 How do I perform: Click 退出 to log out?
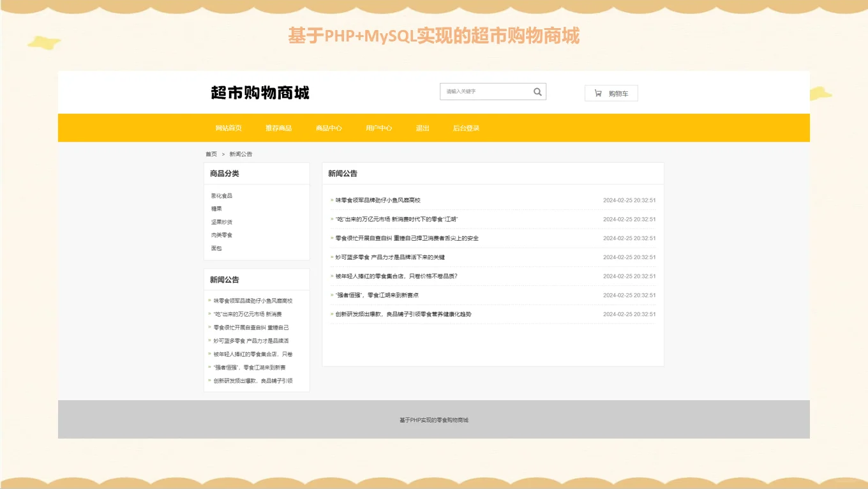(x=423, y=128)
